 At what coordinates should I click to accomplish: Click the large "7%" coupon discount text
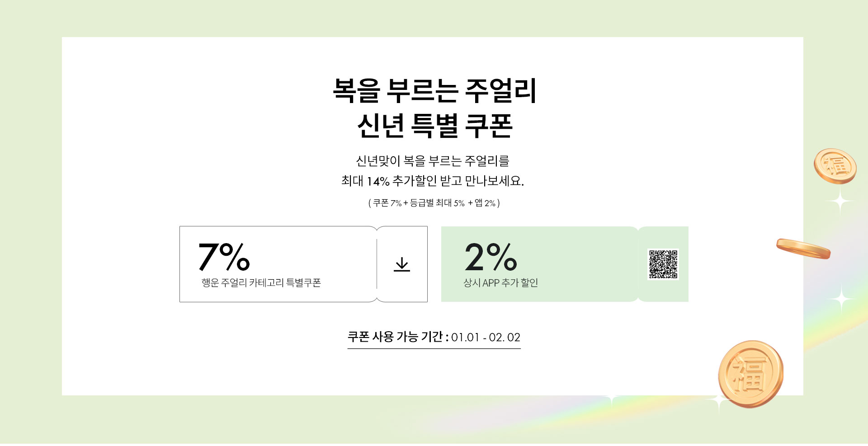pos(224,257)
